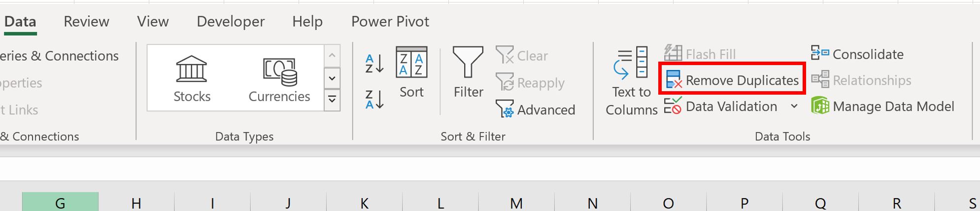
Task: Open the Power Pivot tab
Action: coord(390,21)
